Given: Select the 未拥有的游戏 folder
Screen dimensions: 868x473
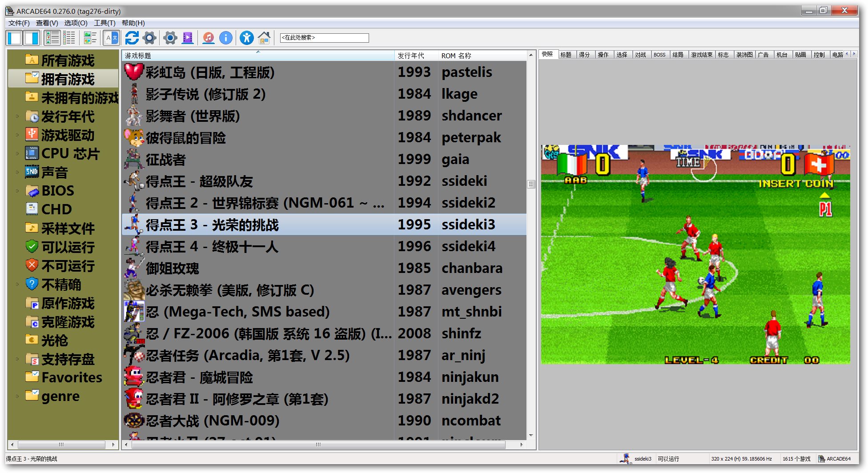Looking at the screenshot, I should 63,98.
